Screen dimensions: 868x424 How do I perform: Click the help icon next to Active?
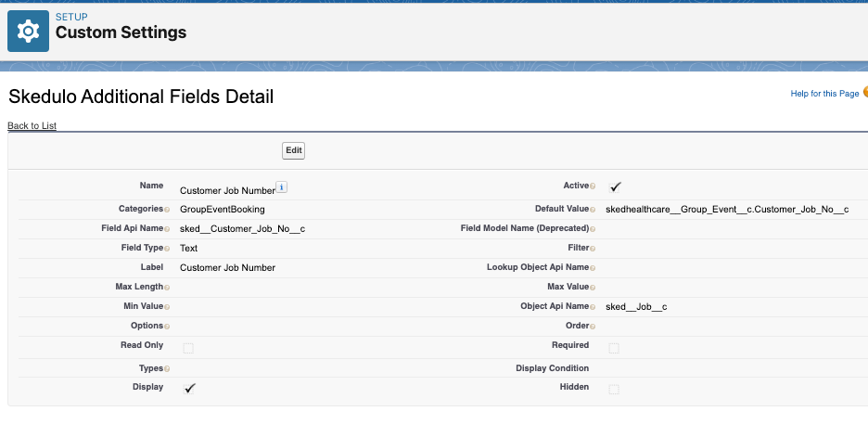[x=593, y=186]
